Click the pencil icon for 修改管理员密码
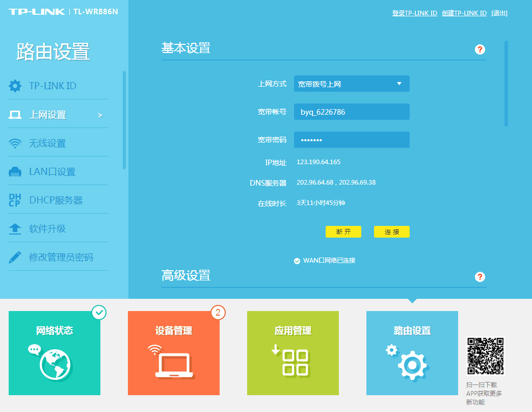 (x=15, y=257)
